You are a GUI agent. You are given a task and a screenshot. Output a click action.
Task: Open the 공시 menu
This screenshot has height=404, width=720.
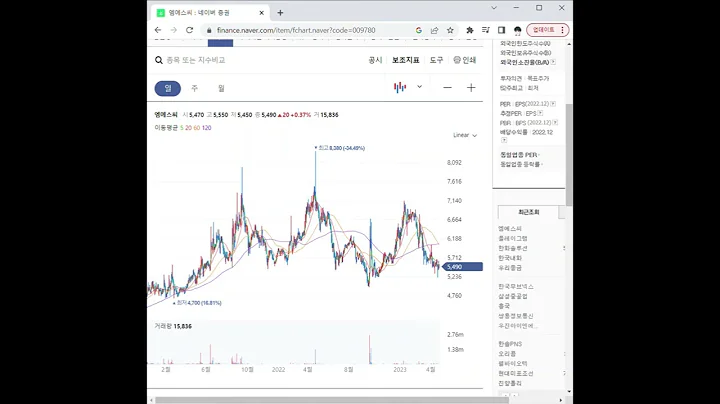click(x=375, y=60)
